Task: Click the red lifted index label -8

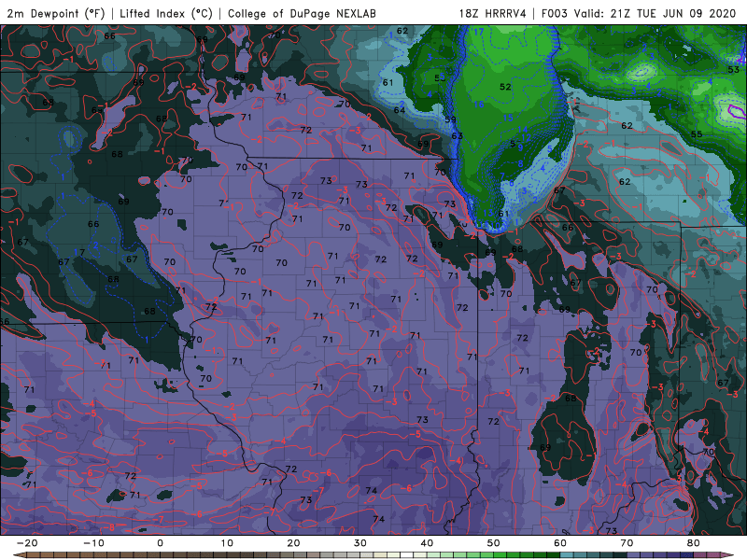Action: (x=109, y=527)
